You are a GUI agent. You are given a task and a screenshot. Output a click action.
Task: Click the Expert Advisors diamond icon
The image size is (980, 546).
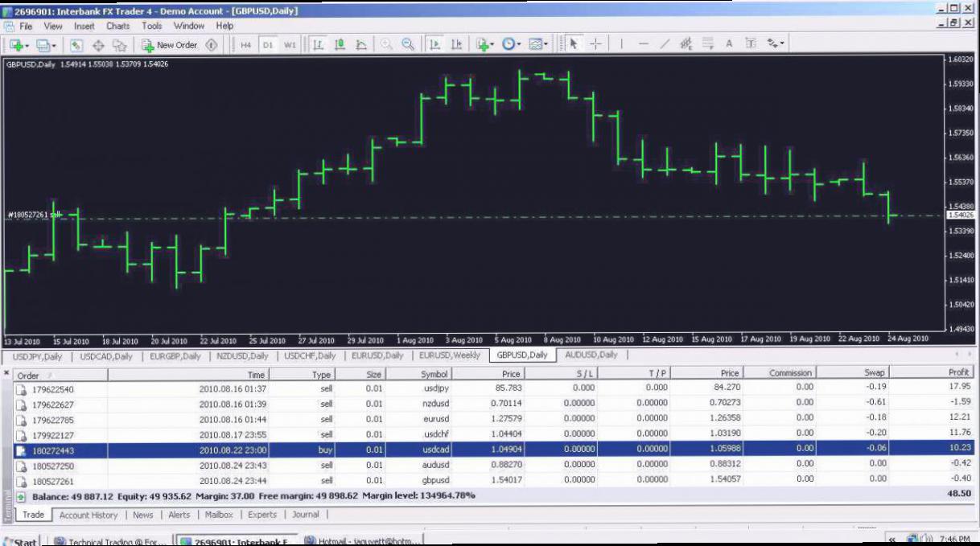pyautogui.click(x=212, y=45)
